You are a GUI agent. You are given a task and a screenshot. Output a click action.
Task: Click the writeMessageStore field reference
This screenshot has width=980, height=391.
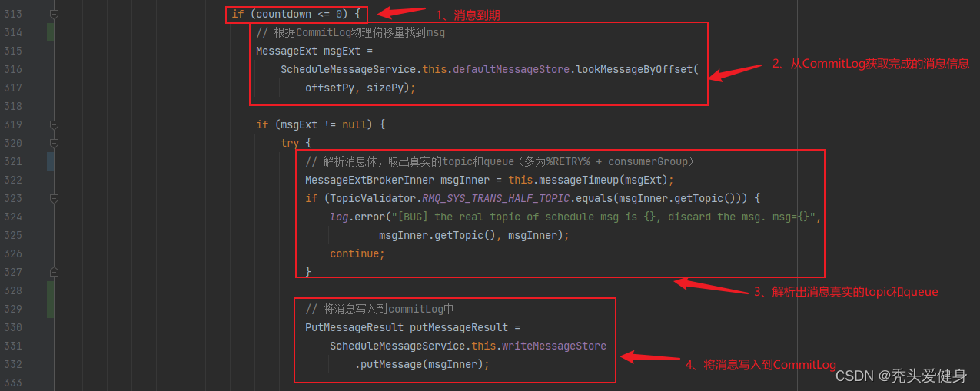554,346
